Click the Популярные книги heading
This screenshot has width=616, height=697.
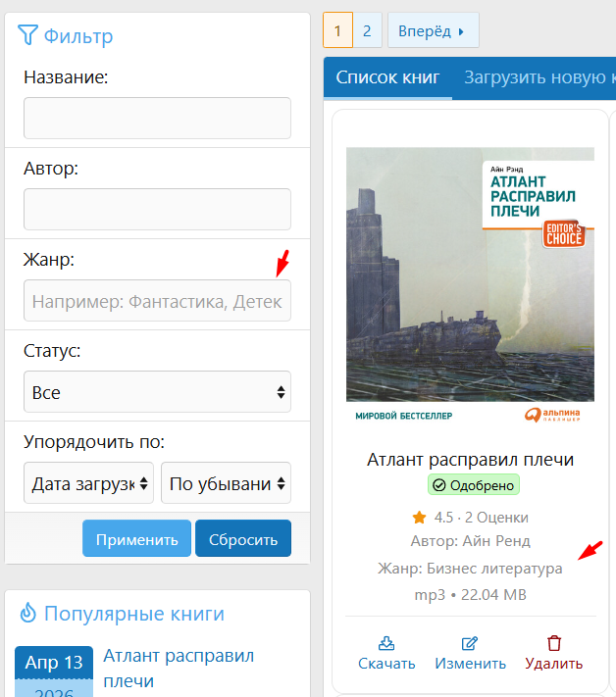pyautogui.click(x=134, y=614)
